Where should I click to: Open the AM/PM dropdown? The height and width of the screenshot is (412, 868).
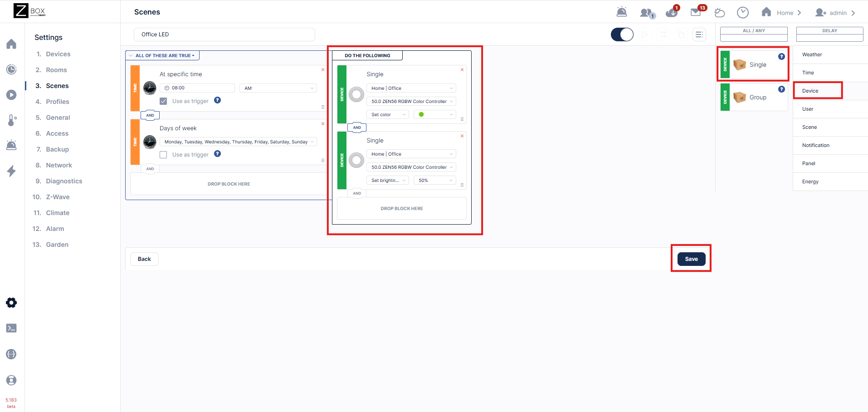(x=278, y=88)
